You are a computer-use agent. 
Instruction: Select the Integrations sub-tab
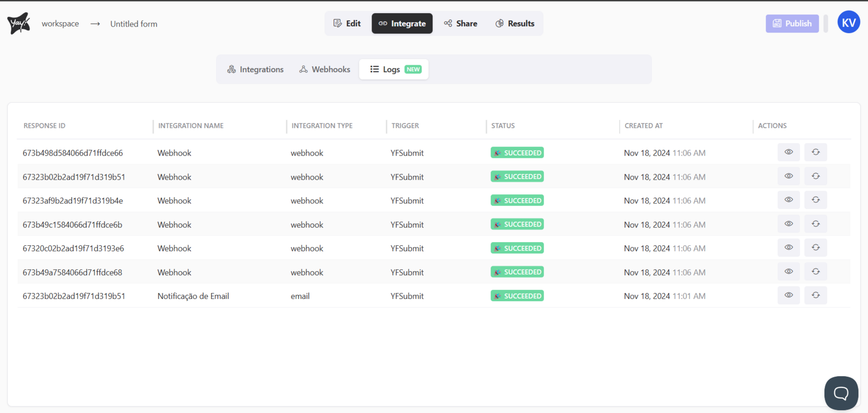pos(256,69)
